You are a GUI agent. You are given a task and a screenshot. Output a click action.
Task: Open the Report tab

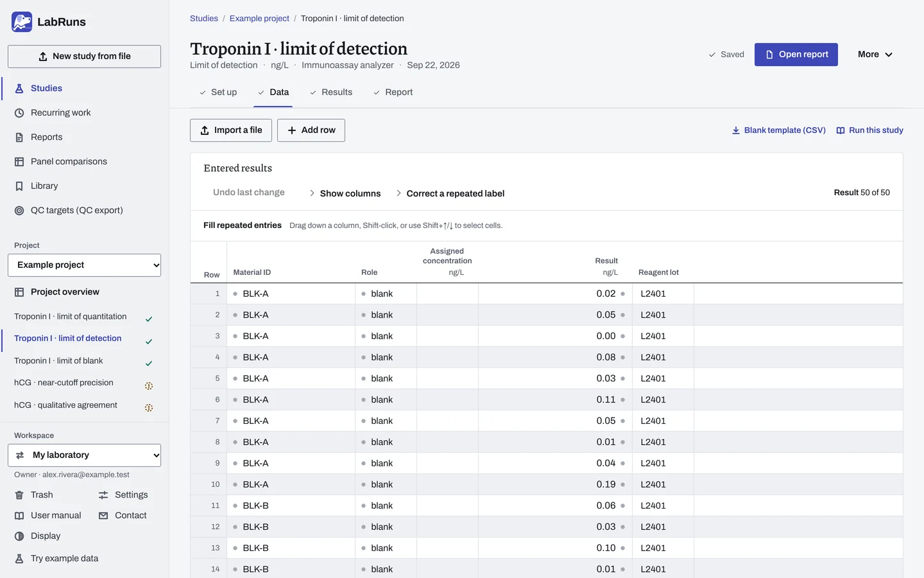tap(393, 92)
